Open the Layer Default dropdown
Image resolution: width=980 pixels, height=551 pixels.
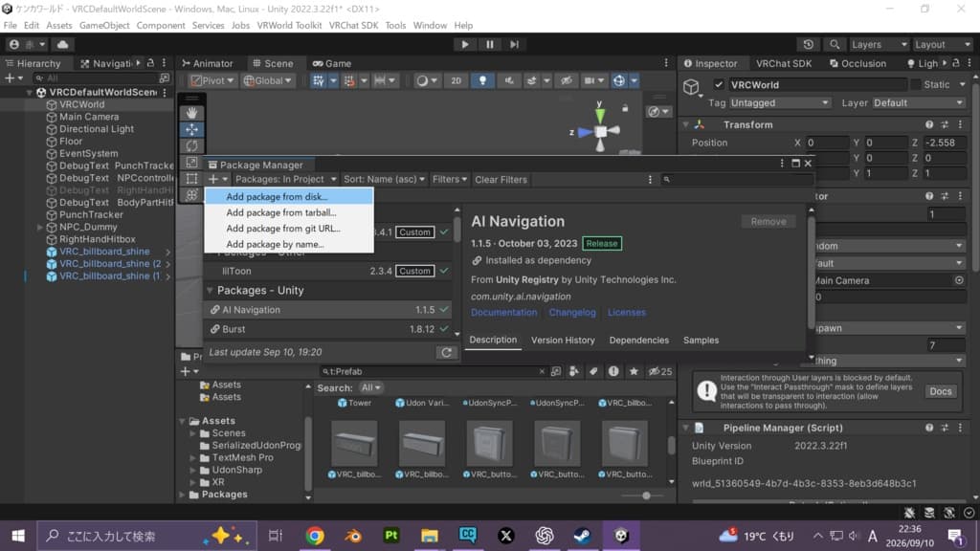click(918, 102)
